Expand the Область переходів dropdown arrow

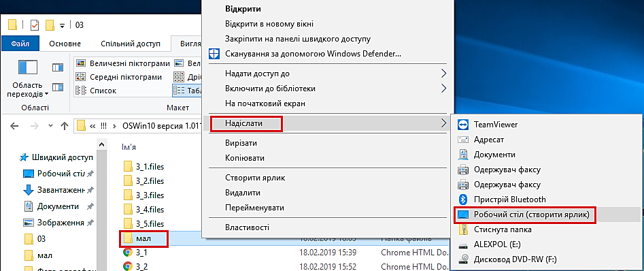click(x=47, y=94)
